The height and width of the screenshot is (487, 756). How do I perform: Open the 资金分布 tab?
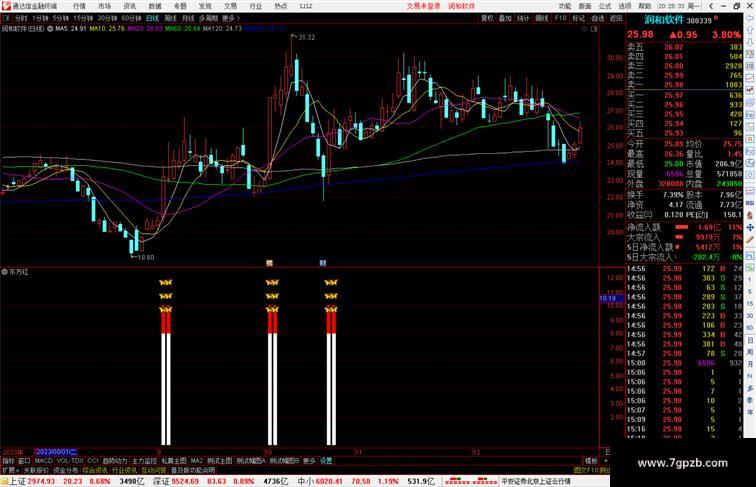click(x=66, y=470)
